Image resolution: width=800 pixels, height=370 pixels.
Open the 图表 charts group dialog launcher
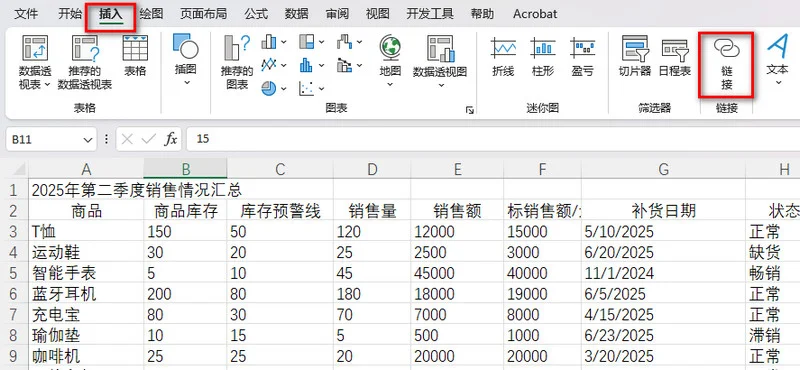click(469, 110)
